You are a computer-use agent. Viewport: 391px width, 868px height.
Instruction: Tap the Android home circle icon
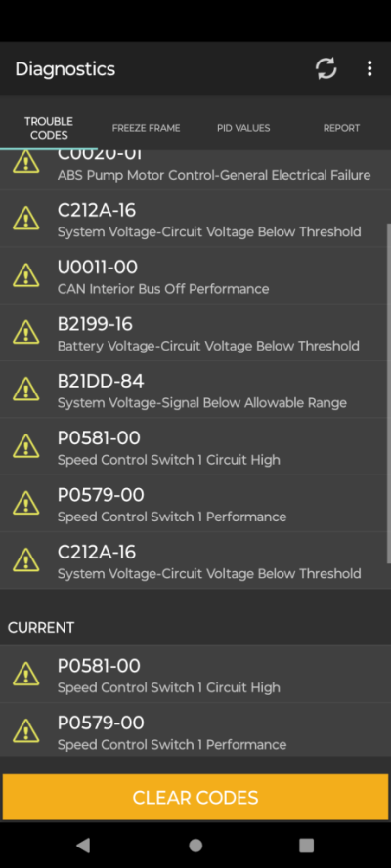195,845
